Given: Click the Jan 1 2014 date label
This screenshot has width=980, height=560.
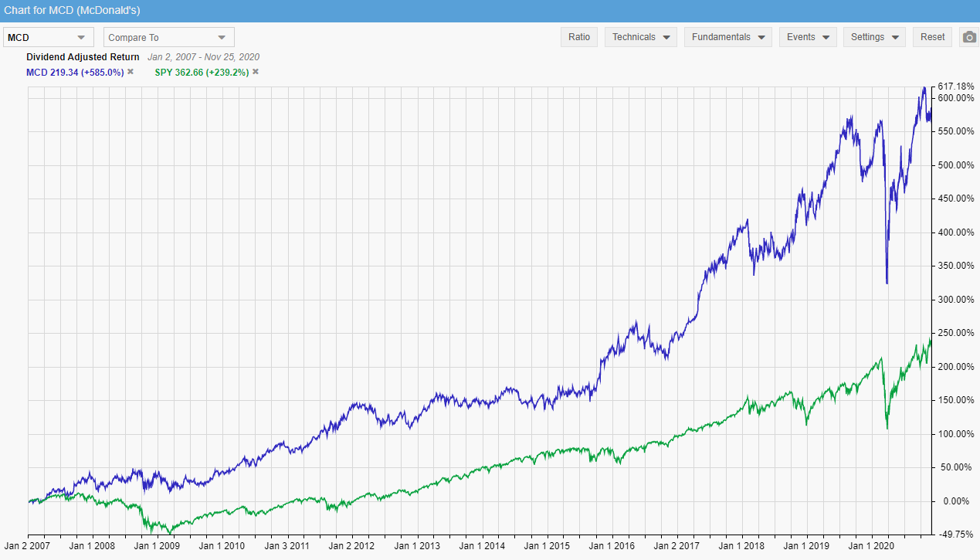Looking at the screenshot, I should 483,545.
